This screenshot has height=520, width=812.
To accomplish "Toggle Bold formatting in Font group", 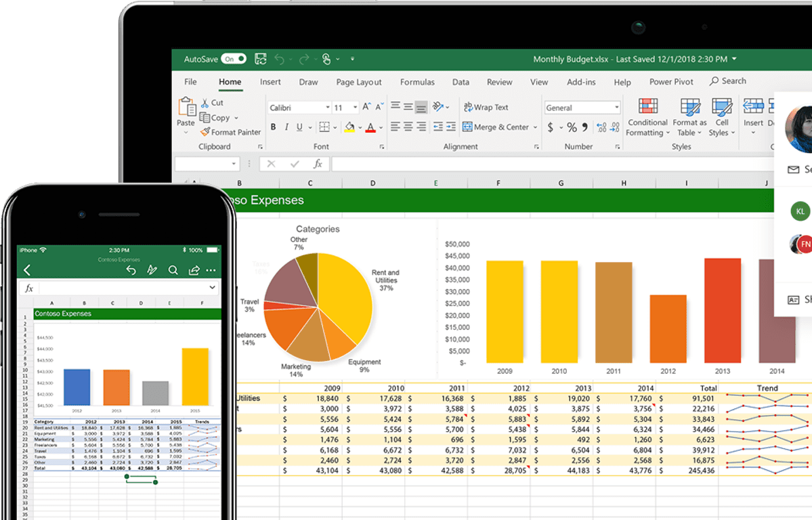I will 273,127.
